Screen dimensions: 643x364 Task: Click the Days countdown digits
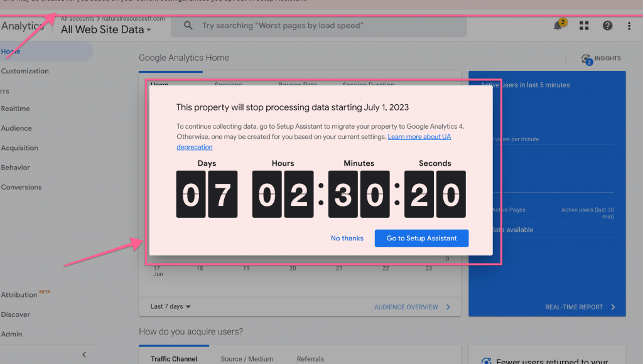pyautogui.click(x=207, y=195)
